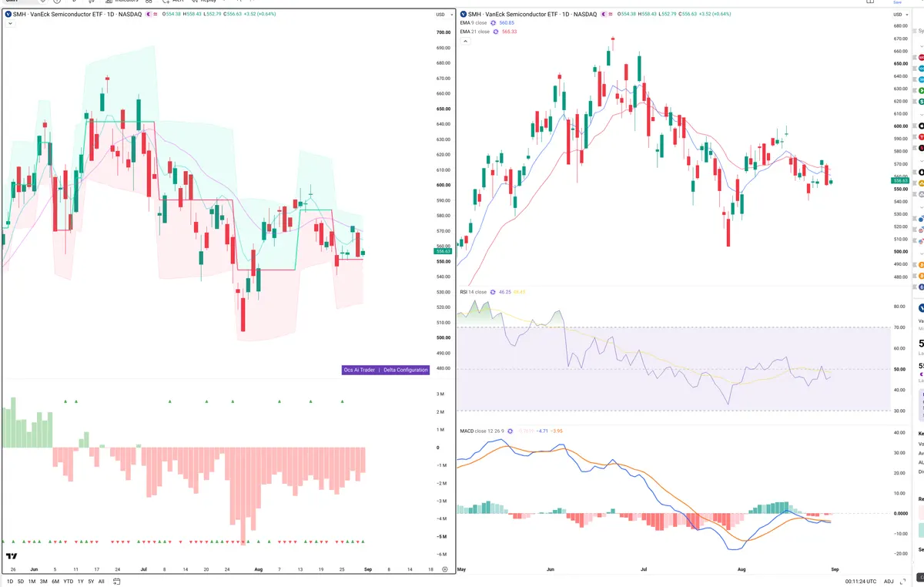924x587 pixels.
Task: Click the pink equals icon in right chart legend
Action: (612, 15)
